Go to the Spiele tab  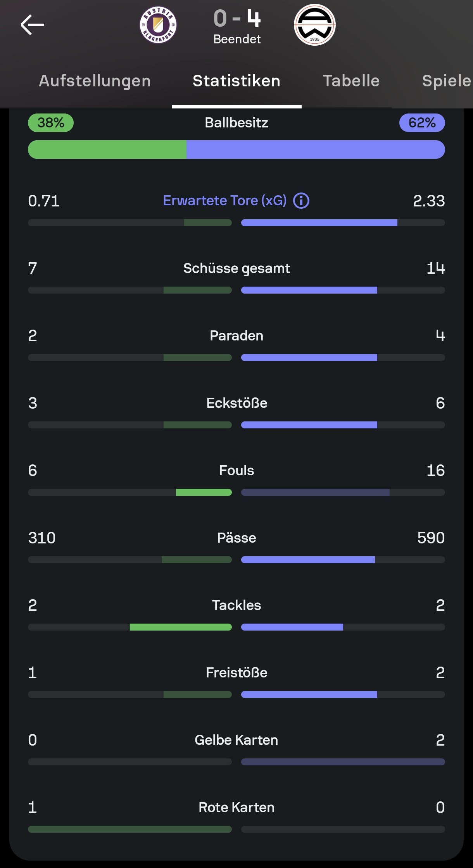[x=447, y=81]
